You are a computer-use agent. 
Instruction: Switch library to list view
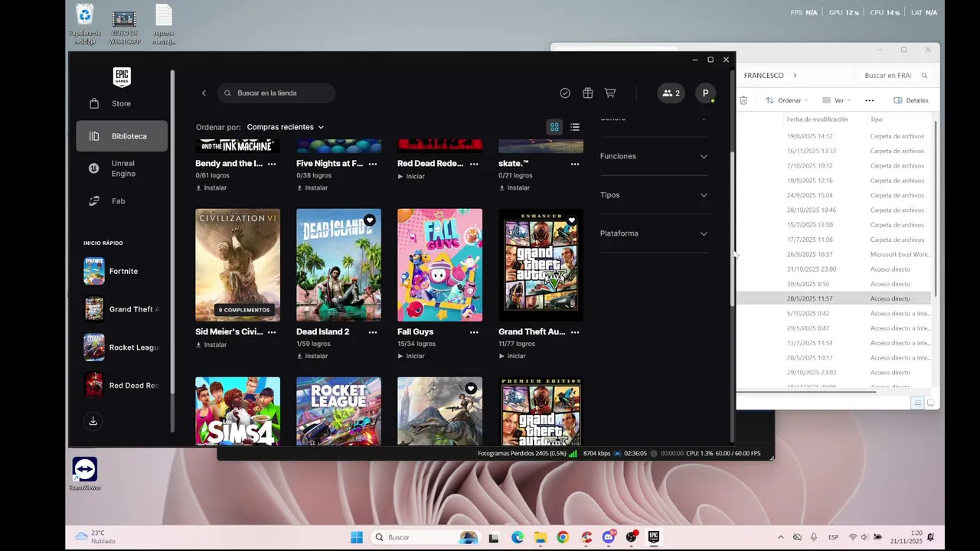coord(575,127)
